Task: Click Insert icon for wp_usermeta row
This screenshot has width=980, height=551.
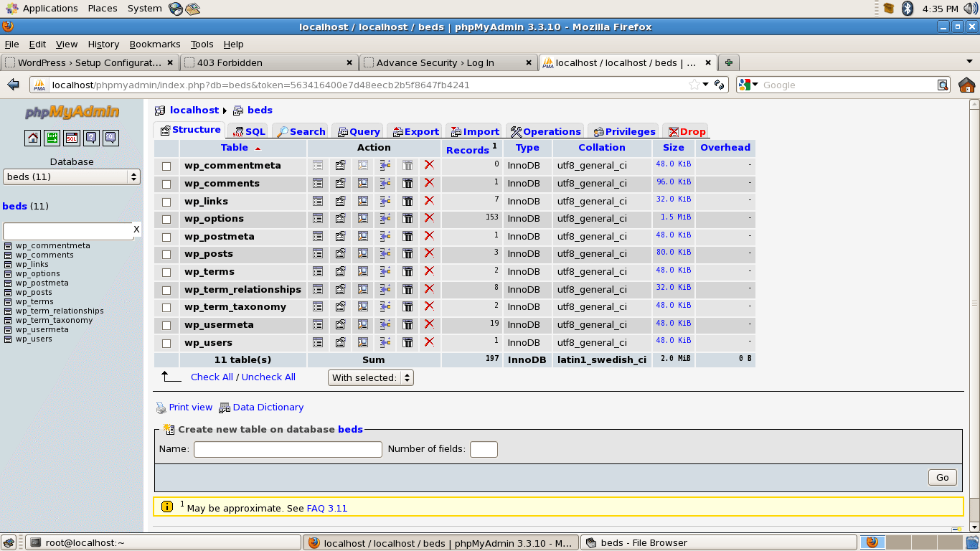Action: click(385, 325)
